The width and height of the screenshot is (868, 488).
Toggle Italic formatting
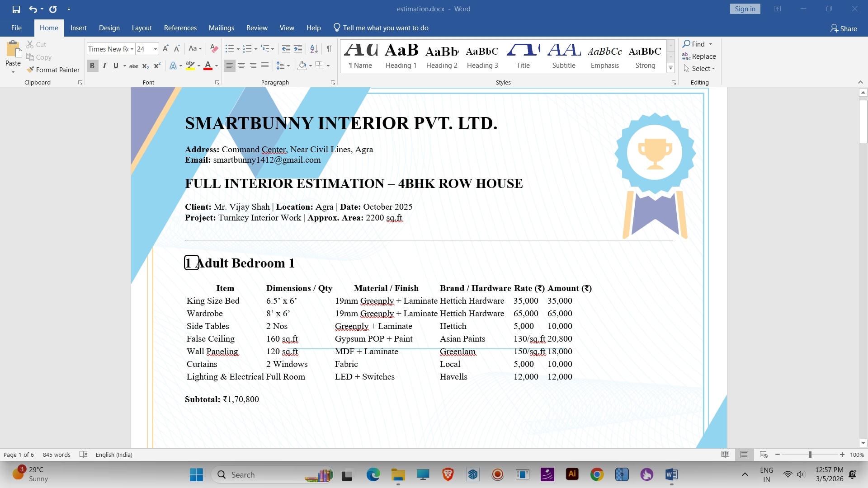pos(104,66)
